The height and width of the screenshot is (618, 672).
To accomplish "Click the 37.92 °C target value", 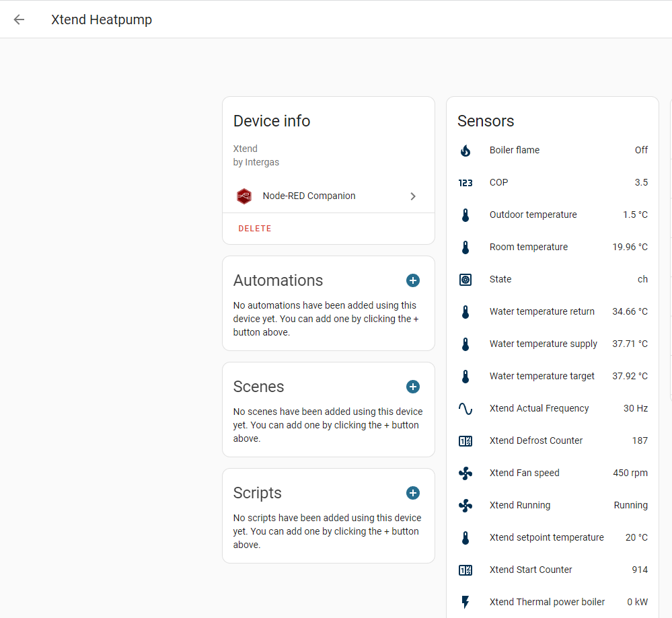I will tap(630, 376).
